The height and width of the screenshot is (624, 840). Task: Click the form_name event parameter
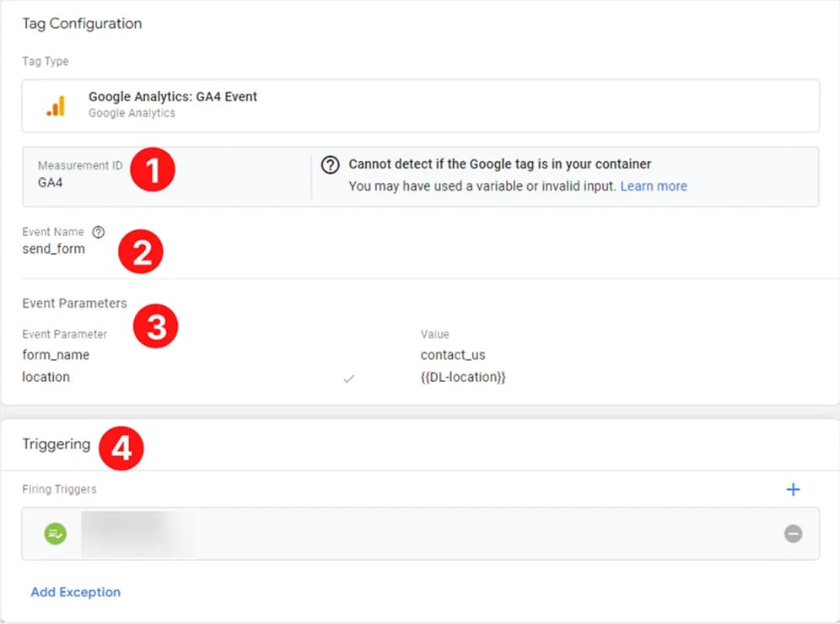tap(56, 354)
